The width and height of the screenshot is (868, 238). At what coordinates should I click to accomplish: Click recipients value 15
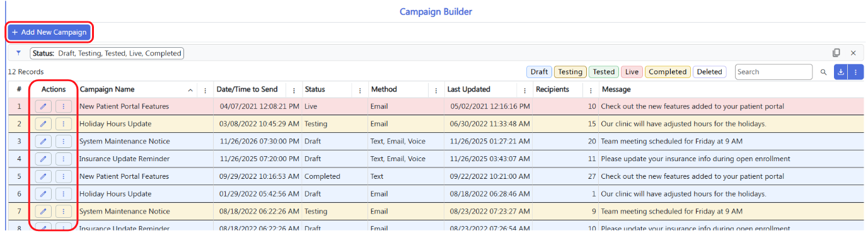592,124
